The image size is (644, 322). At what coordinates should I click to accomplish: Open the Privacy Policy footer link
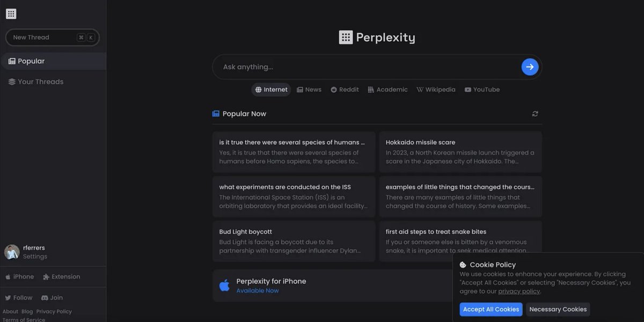click(x=54, y=312)
